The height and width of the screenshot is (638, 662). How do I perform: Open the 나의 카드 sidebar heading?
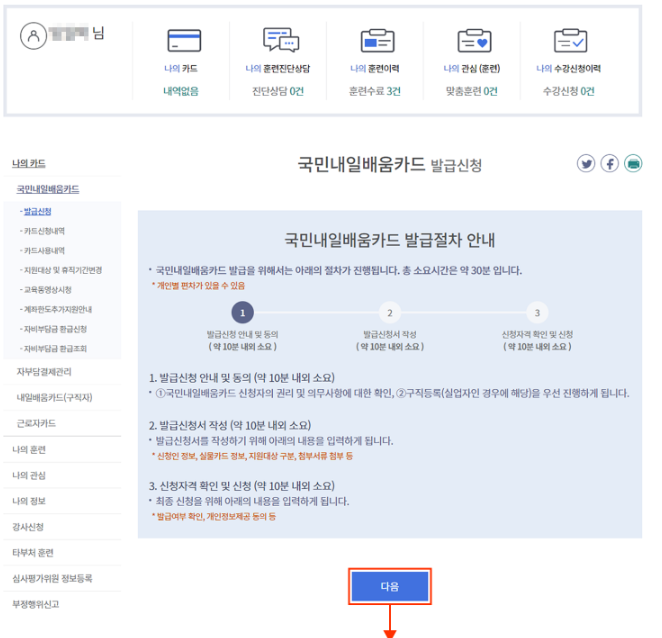(x=29, y=163)
